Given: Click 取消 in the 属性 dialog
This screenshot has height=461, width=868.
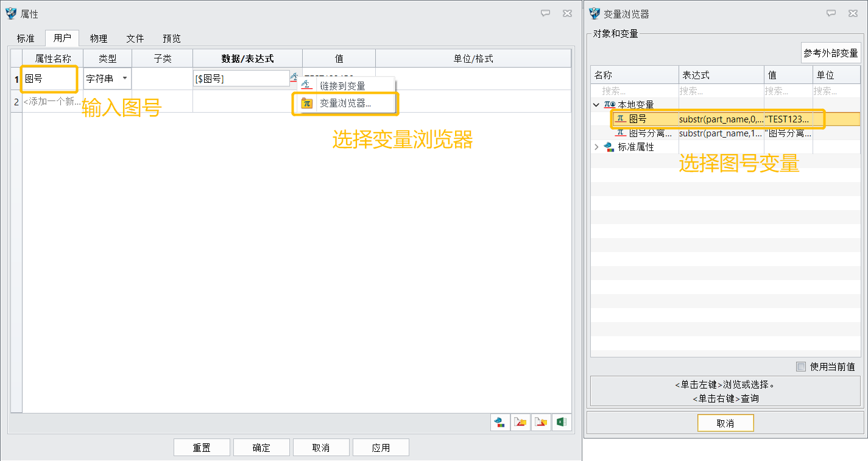Looking at the screenshot, I should 321,448.
